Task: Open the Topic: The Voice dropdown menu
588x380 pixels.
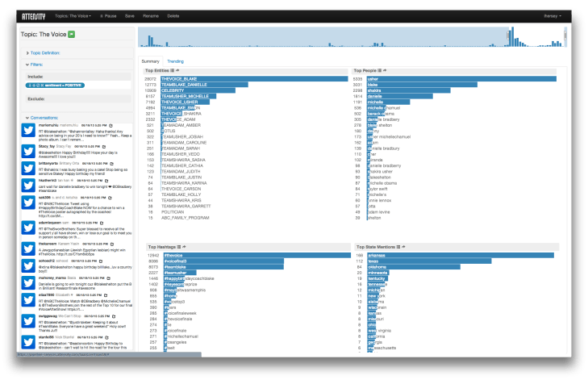Action: pos(72,15)
